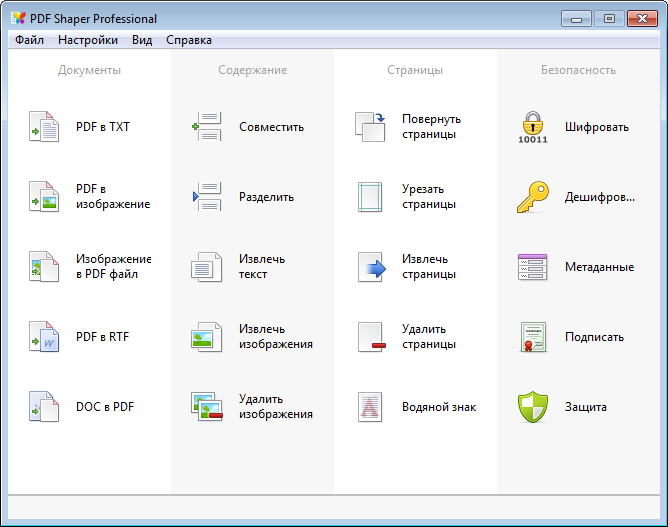Choose the Шифровать padlock icon
668x527 pixels.
click(x=533, y=127)
